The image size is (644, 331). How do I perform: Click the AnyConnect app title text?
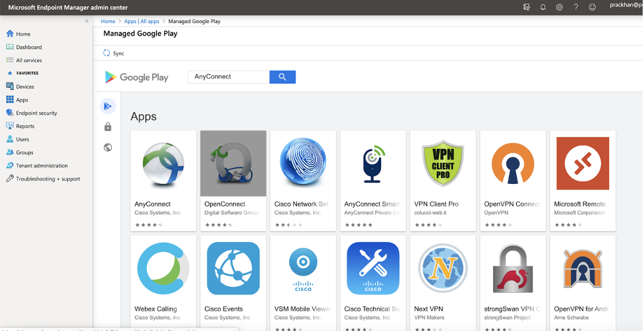click(152, 204)
